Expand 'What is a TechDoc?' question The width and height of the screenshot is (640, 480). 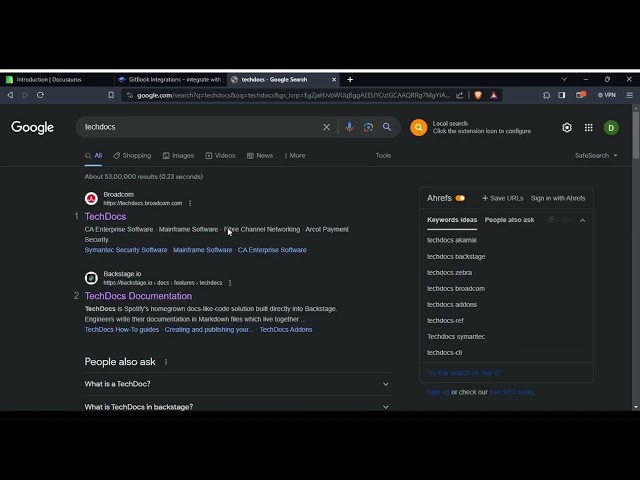click(x=238, y=384)
